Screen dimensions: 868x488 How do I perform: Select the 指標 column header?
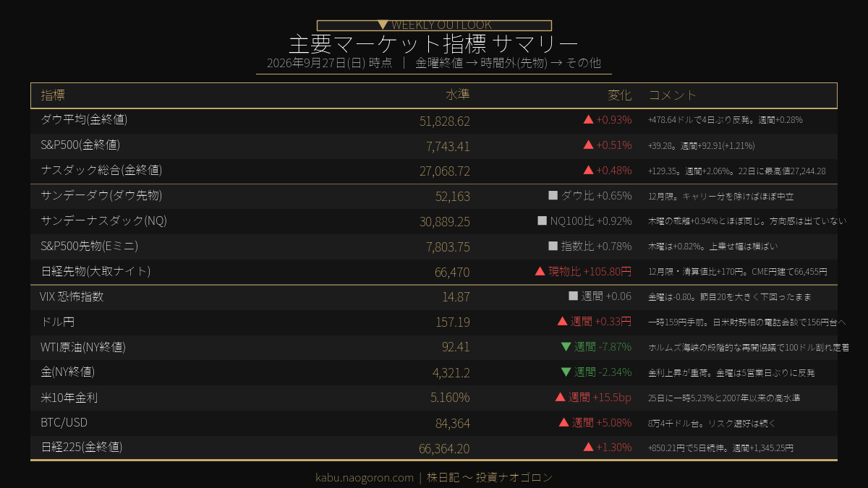coord(53,95)
